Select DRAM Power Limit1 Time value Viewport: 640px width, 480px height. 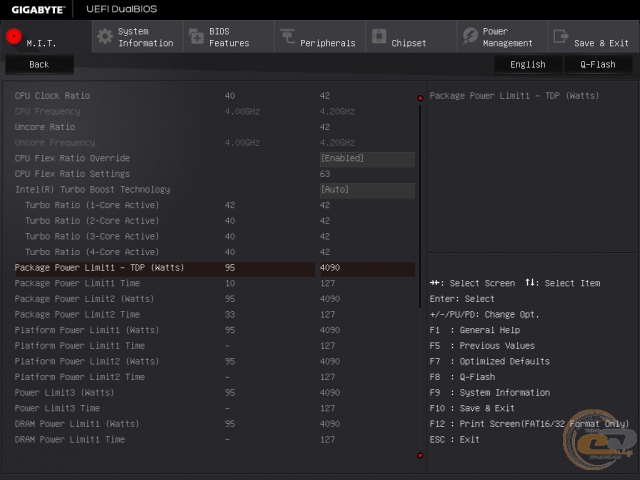pos(328,440)
